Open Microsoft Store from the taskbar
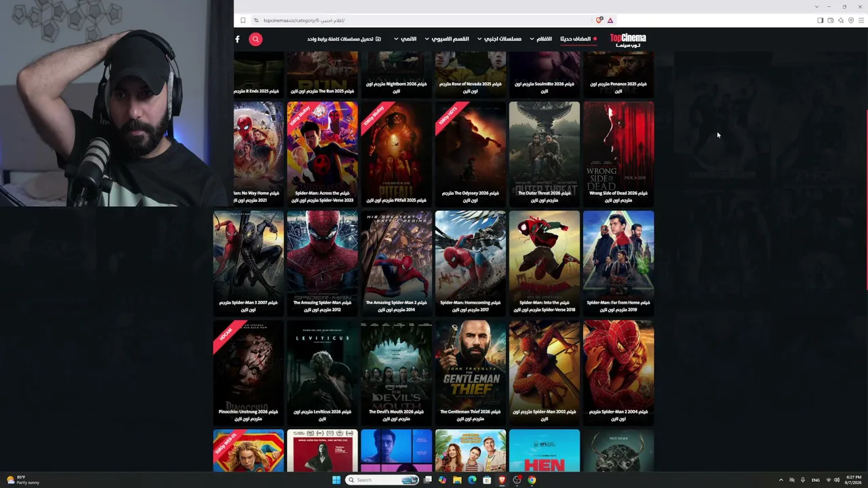 click(x=487, y=480)
